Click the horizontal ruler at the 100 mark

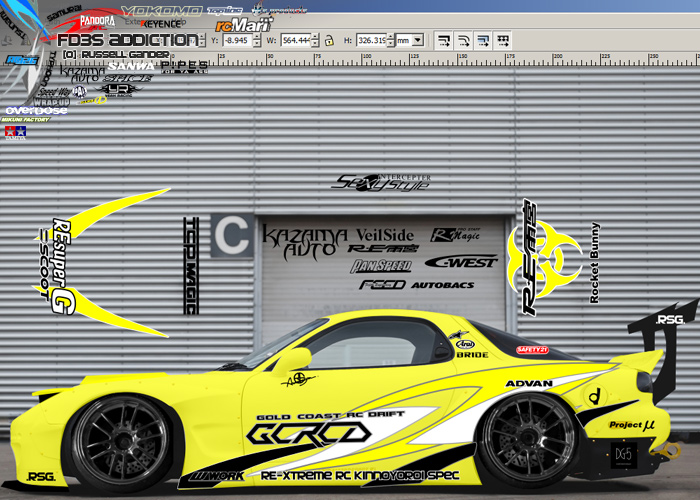[366, 58]
